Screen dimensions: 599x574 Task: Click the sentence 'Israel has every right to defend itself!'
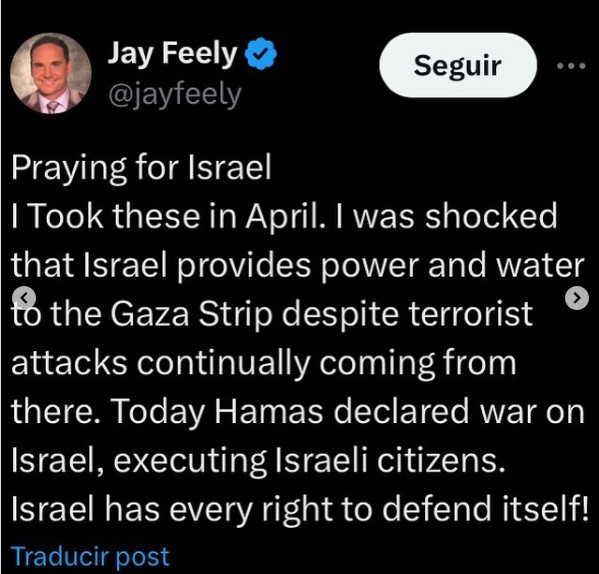point(300,509)
